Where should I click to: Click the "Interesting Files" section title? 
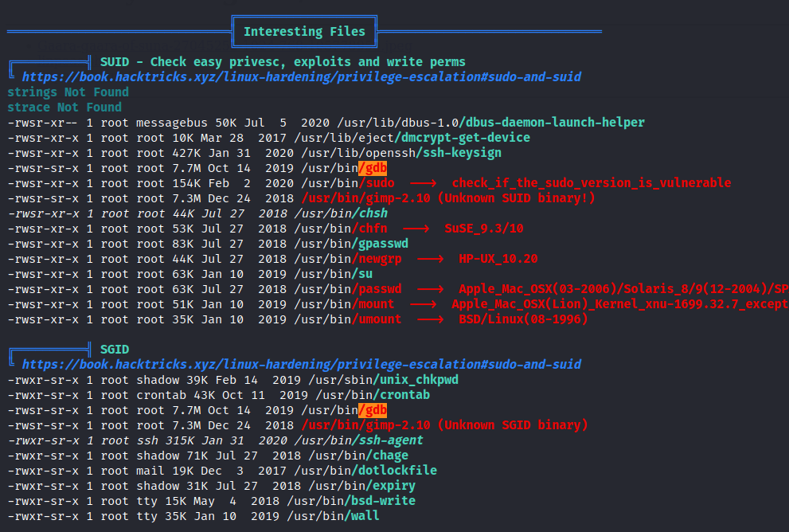tap(304, 32)
